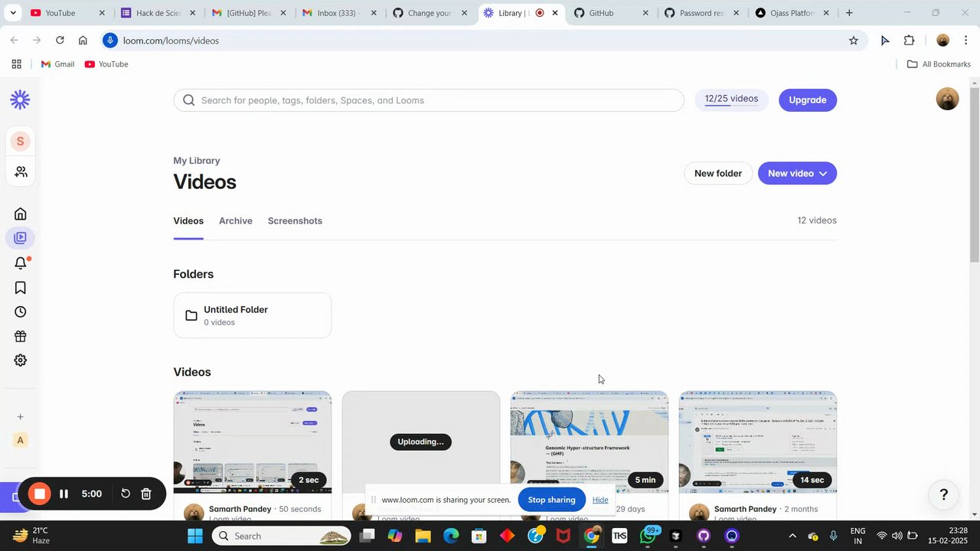Click Stop sharing button
980x551 pixels.
pyautogui.click(x=551, y=500)
